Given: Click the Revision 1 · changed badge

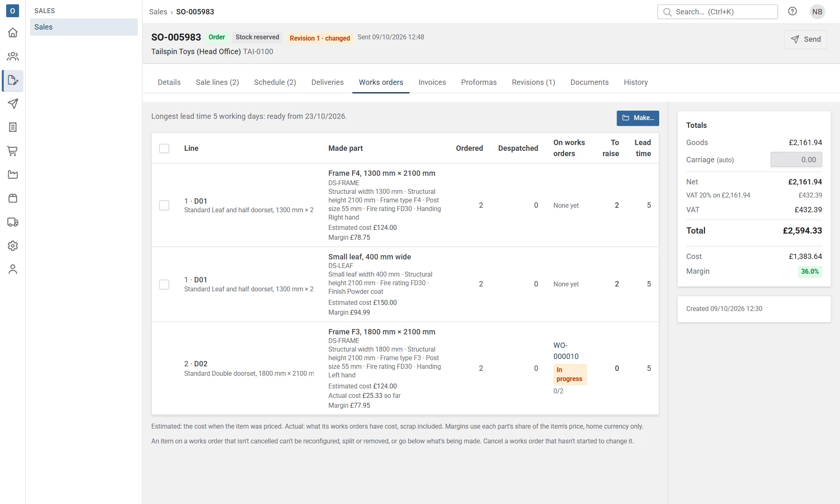Looking at the screenshot, I should click(320, 38).
